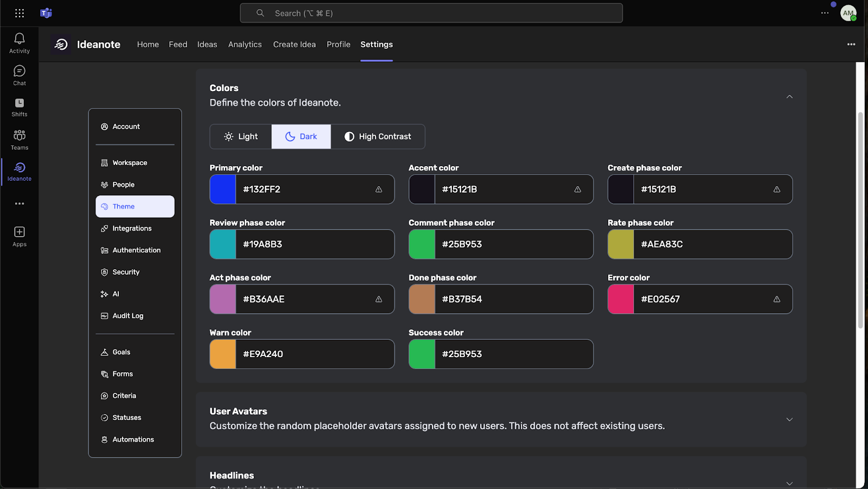Expand the Headlines section
This screenshot has width=868, height=489.
[789, 483]
